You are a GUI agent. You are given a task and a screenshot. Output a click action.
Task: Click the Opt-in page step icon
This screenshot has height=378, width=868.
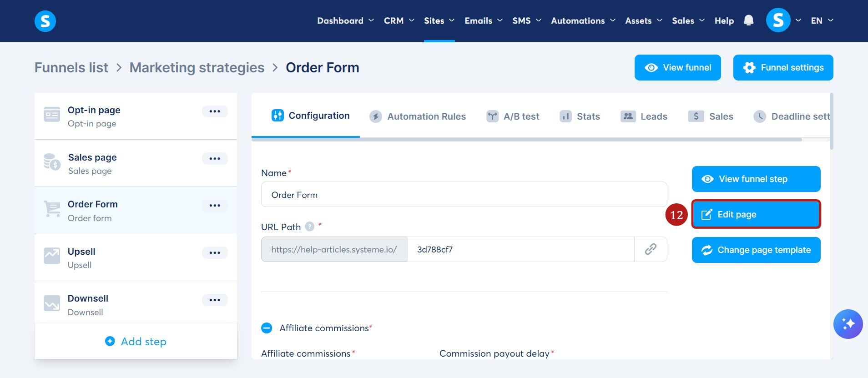pos(52,115)
